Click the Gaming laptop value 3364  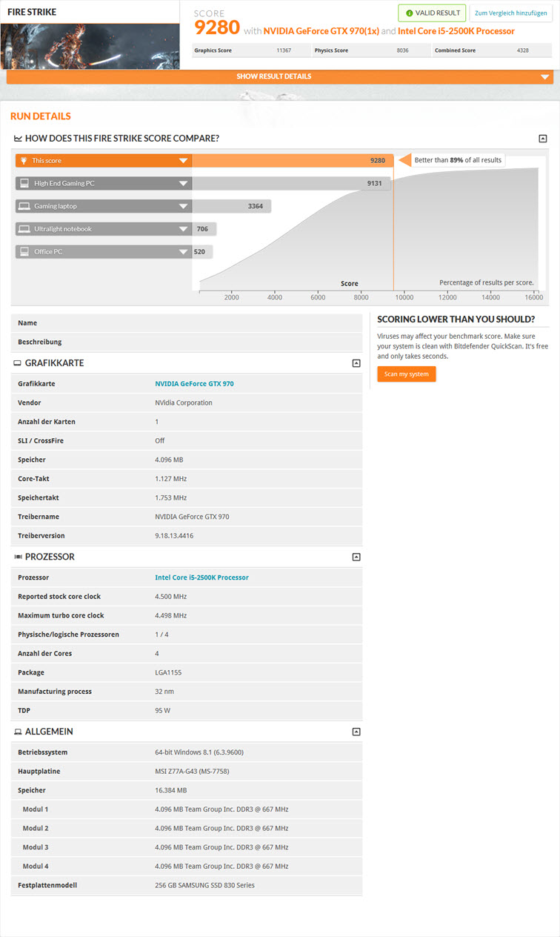(256, 206)
